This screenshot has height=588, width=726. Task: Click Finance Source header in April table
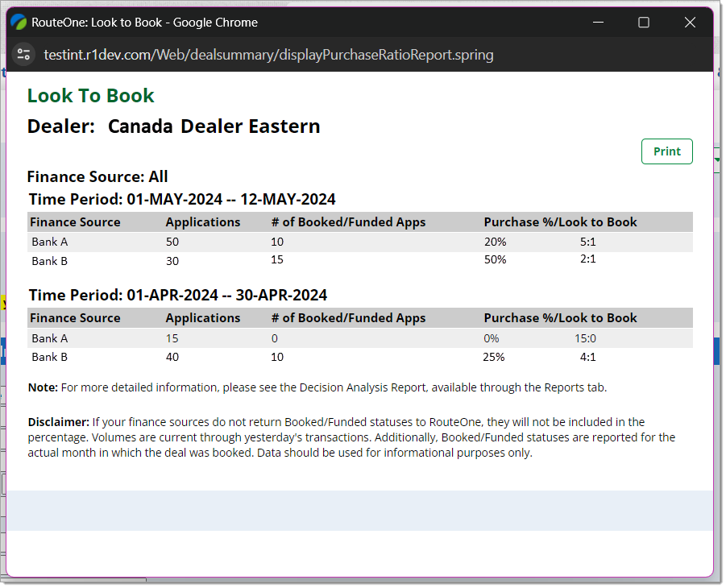point(75,318)
